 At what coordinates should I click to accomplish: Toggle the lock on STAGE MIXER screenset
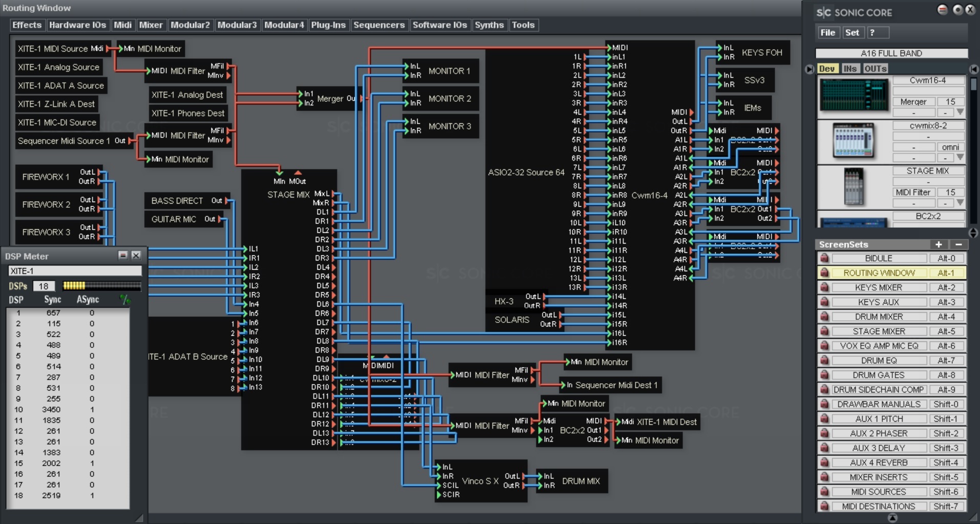[x=824, y=331]
